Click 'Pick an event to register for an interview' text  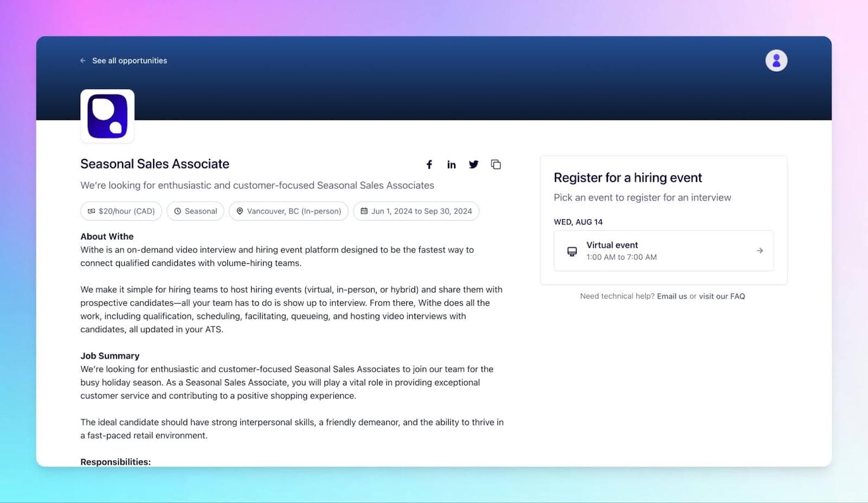[x=642, y=198]
